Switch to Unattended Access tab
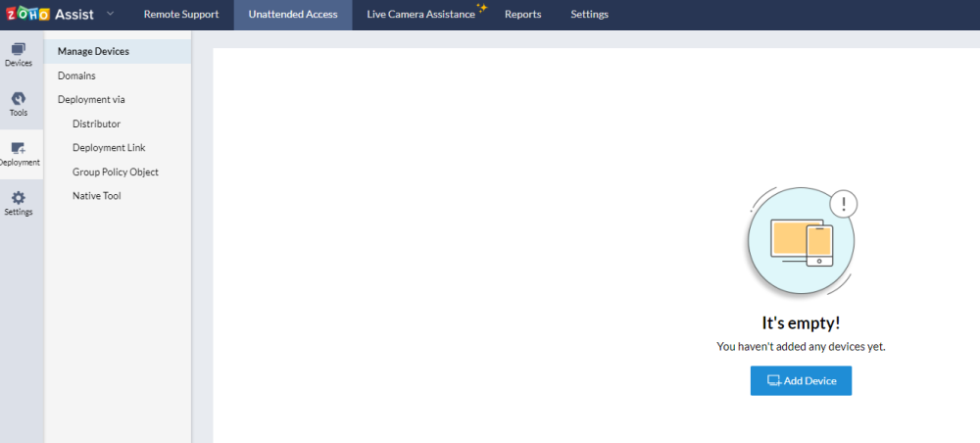The height and width of the screenshot is (443, 980). pyautogui.click(x=293, y=15)
